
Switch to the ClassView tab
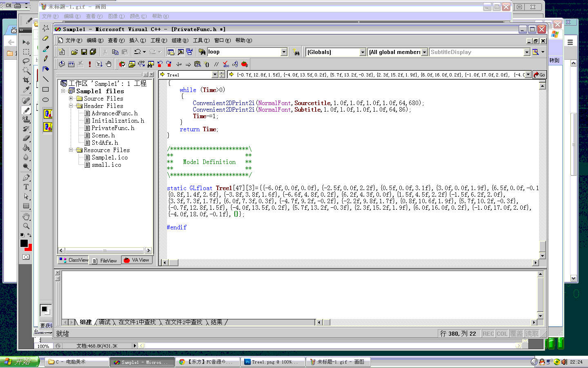(74, 260)
